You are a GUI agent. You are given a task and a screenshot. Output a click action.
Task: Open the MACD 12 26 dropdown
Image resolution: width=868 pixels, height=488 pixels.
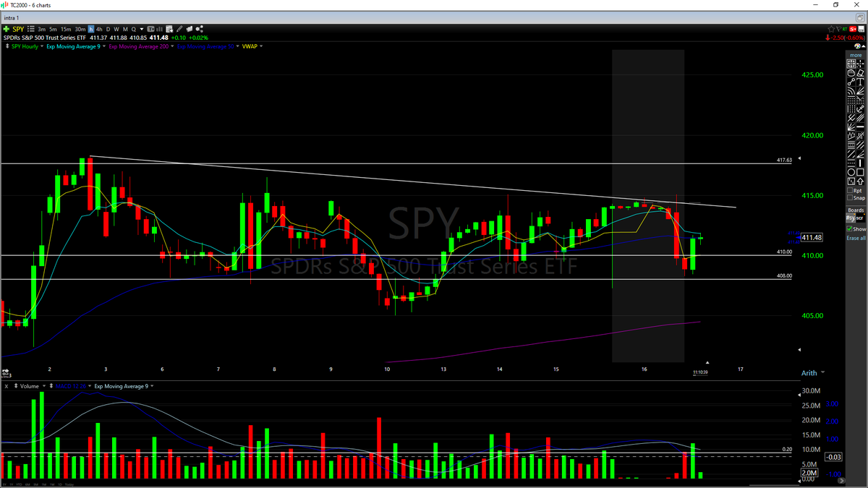(88, 386)
